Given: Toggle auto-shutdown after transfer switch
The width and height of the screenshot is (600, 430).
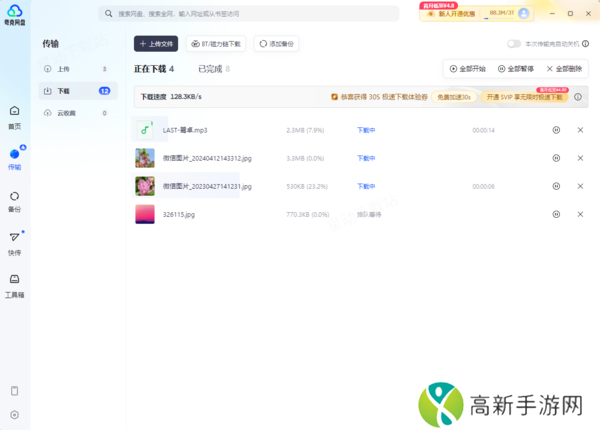Looking at the screenshot, I should [514, 44].
